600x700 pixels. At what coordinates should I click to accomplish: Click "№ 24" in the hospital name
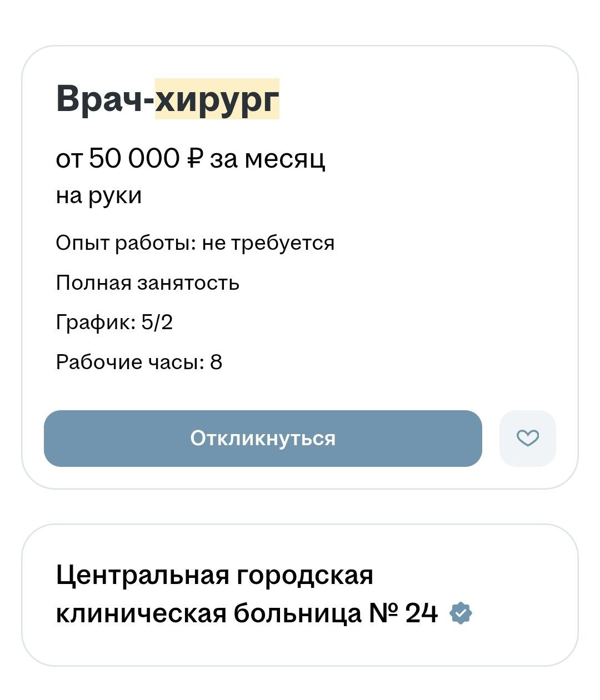pos(403,613)
